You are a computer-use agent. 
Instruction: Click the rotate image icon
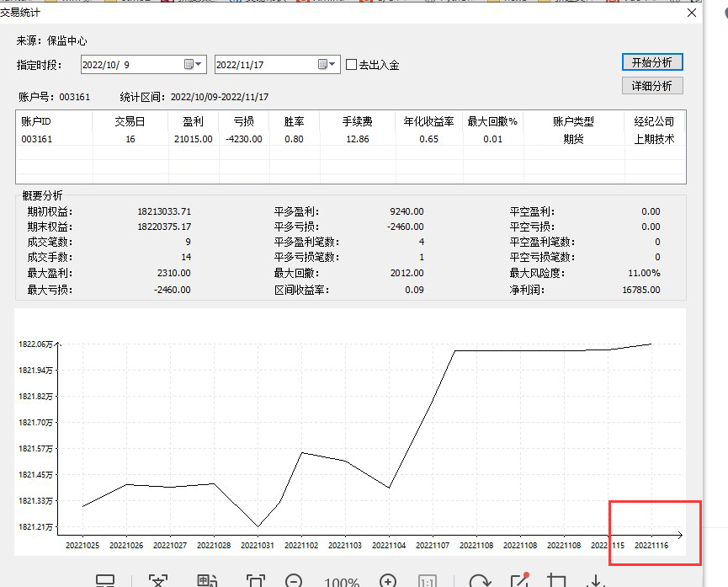(x=481, y=581)
